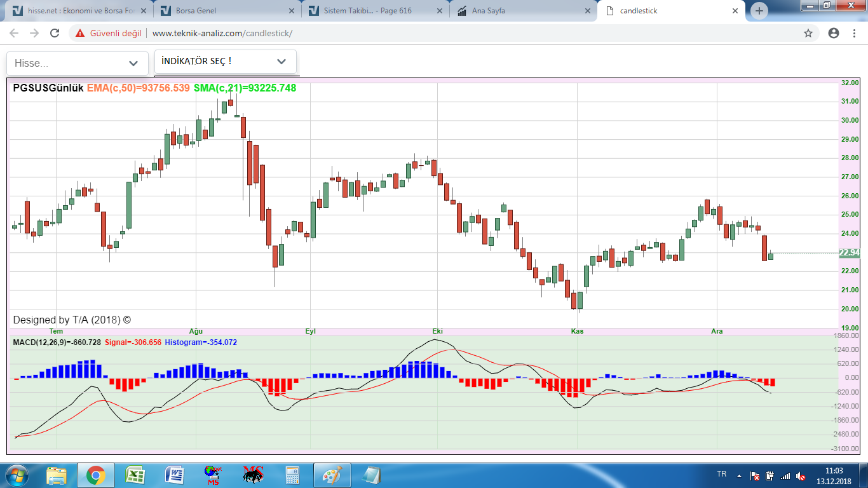Click the Kas month axis label

[x=577, y=332]
